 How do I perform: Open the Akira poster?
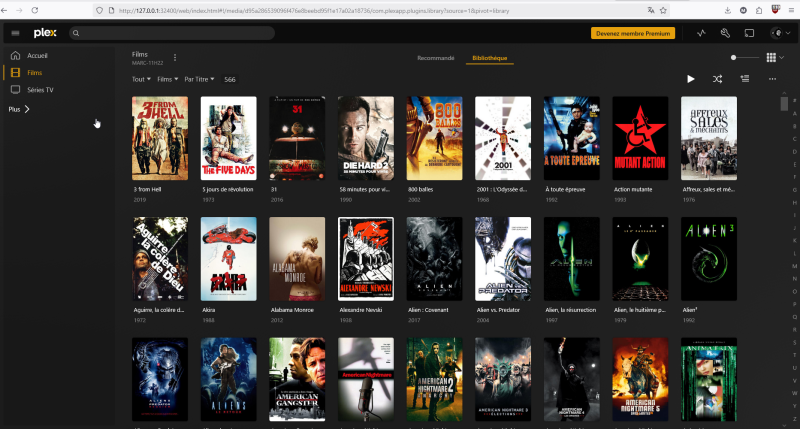(229, 259)
